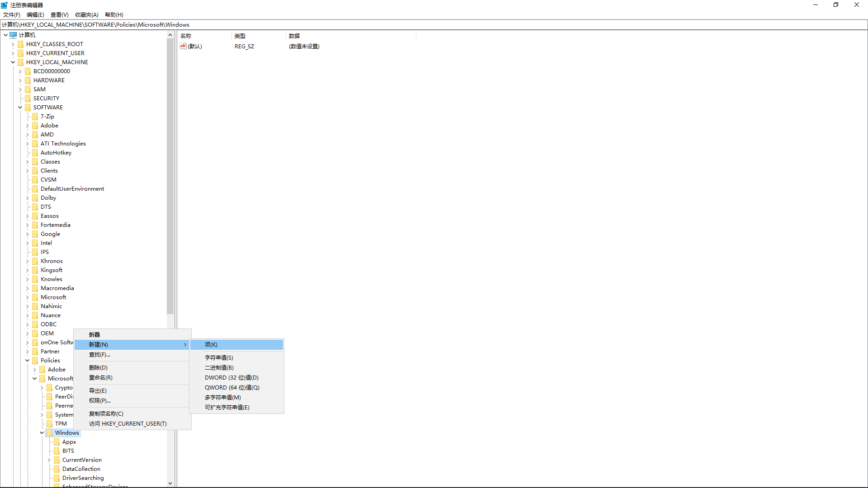
Task: Select 项(K) in the 新建 submenu
Action: 210,344
